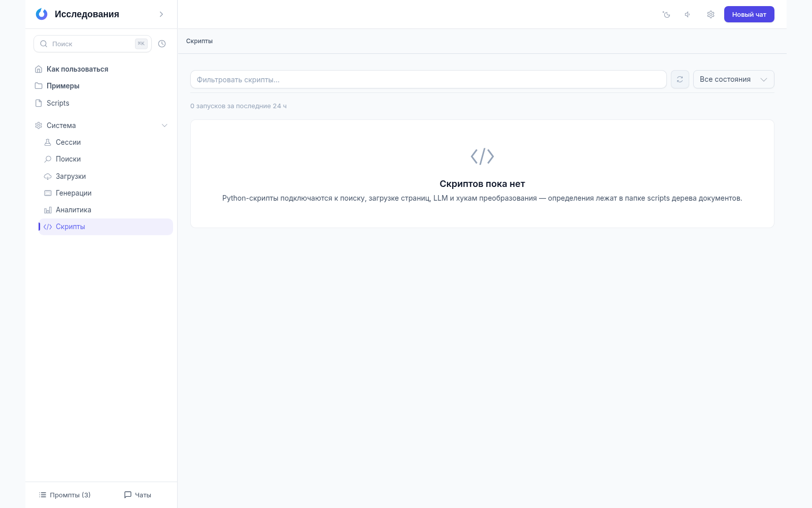
Task: Click the home icon next to Как пользоваться
Action: (x=39, y=69)
